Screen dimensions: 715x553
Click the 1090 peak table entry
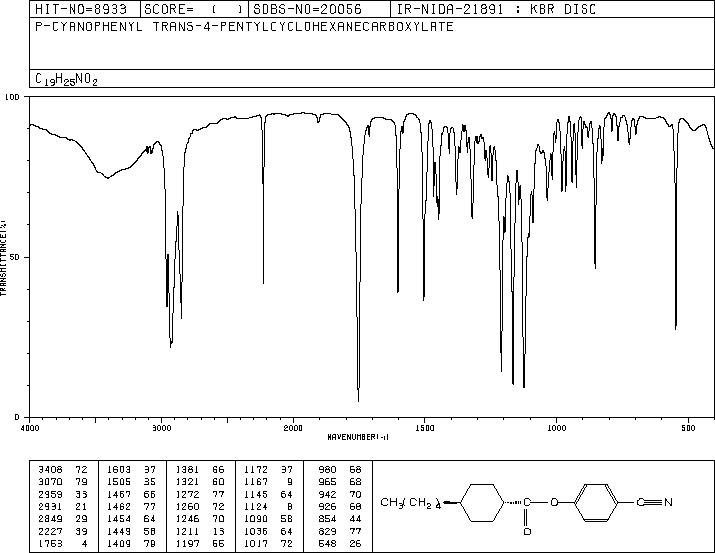pyautogui.click(x=269, y=519)
